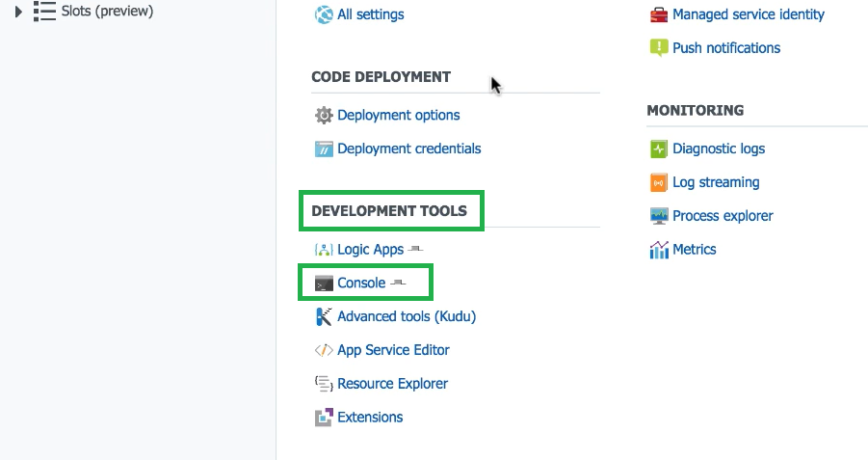868x460 pixels.
Task: Open the Advanced tools (Kudu) link
Action: click(x=407, y=316)
